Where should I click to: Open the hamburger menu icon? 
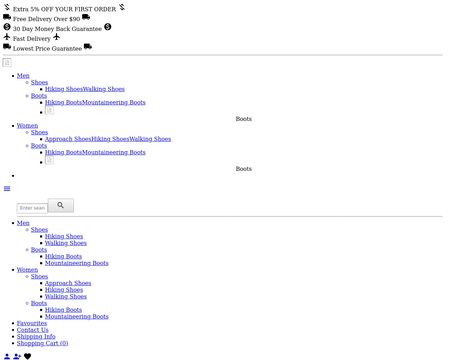7,189
